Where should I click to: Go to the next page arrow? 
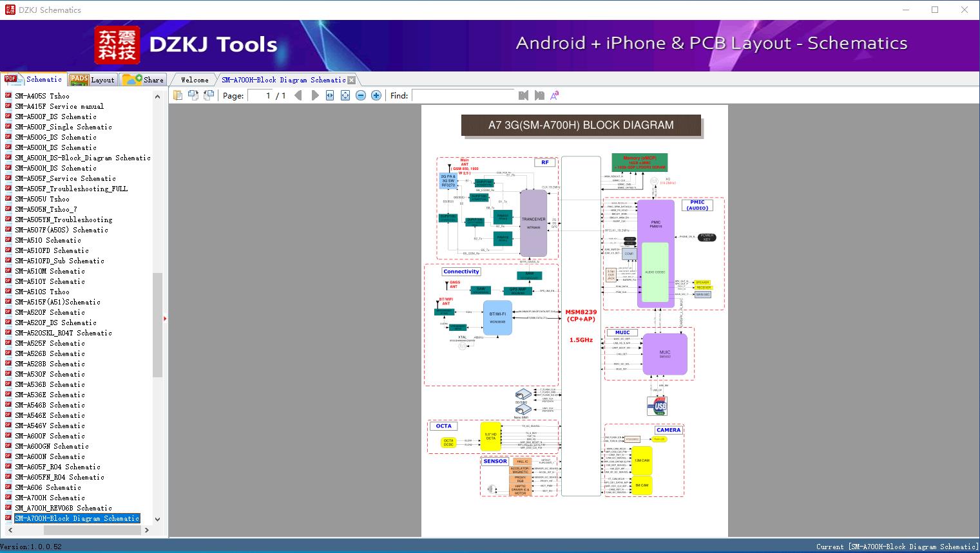tap(314, 95)
